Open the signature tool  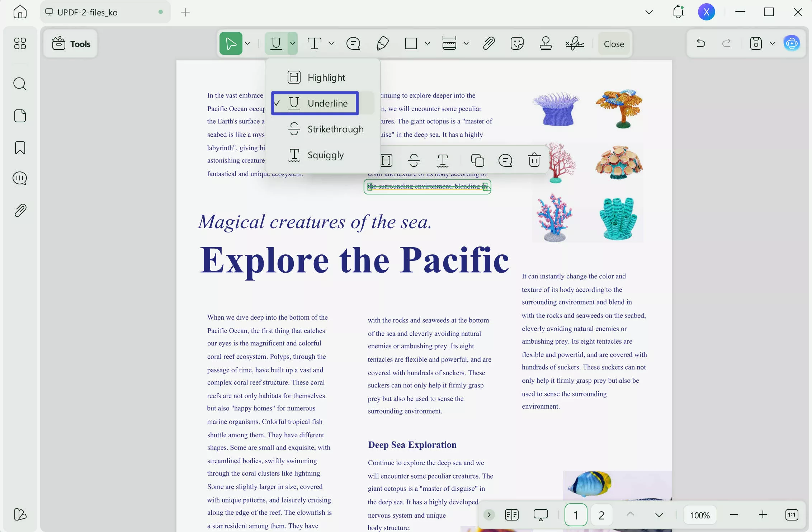575,44
